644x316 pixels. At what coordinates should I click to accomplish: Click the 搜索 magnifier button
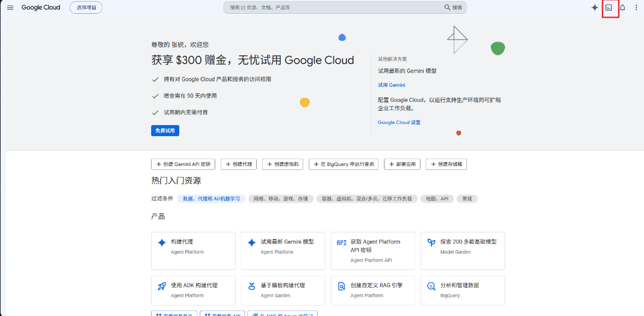pos(453,7)
